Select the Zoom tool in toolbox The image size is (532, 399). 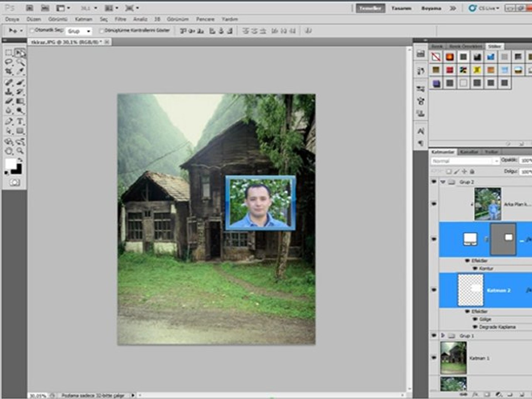tap(20, 151)
